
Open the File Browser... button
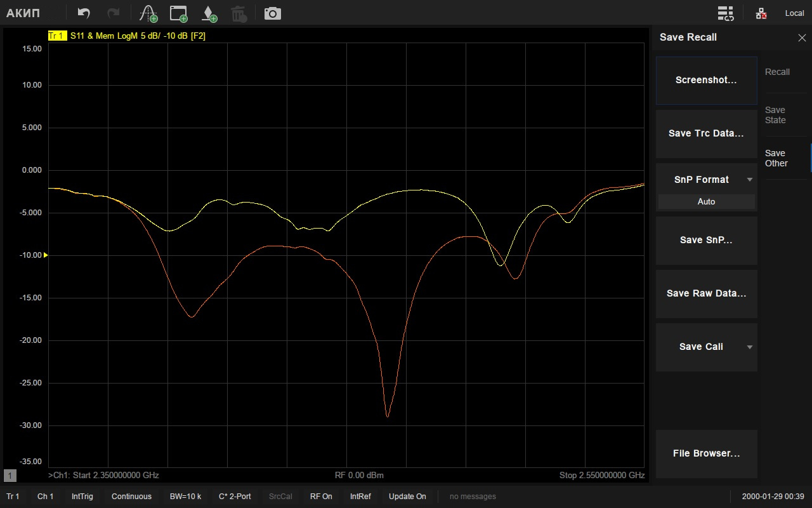pyautogui.click(x=706, y=453)
